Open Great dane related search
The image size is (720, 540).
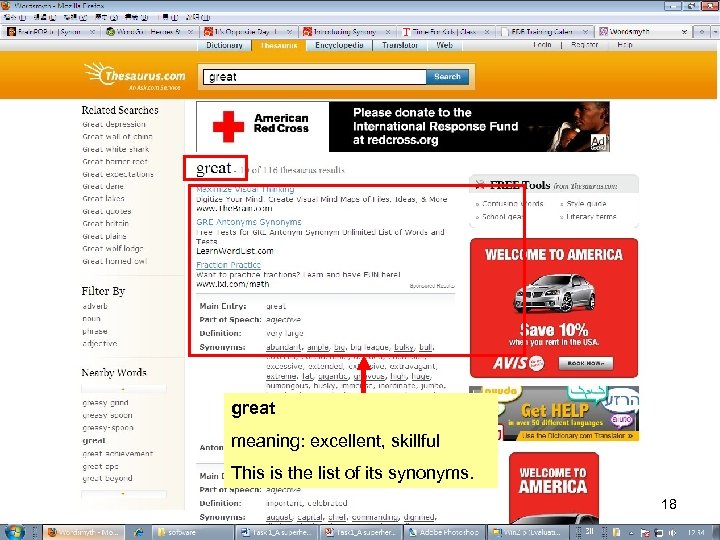pyautogui.click(x=103, y=186)
